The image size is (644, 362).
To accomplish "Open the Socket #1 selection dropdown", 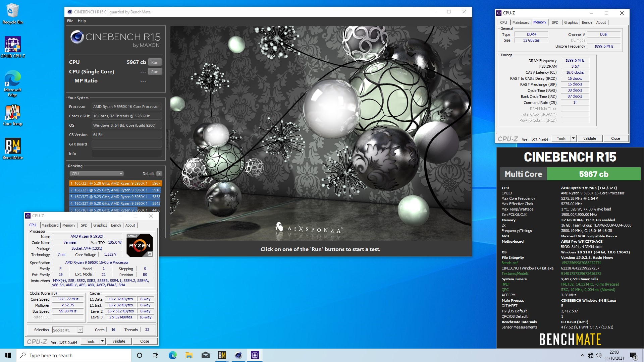I will 67,330.
